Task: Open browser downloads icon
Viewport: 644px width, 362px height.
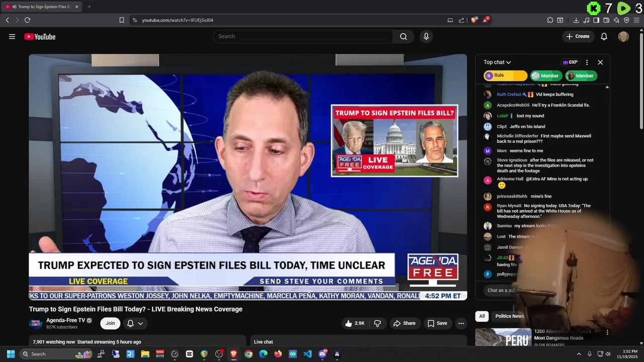Action: pyautogui.click(x=576, y=20)
